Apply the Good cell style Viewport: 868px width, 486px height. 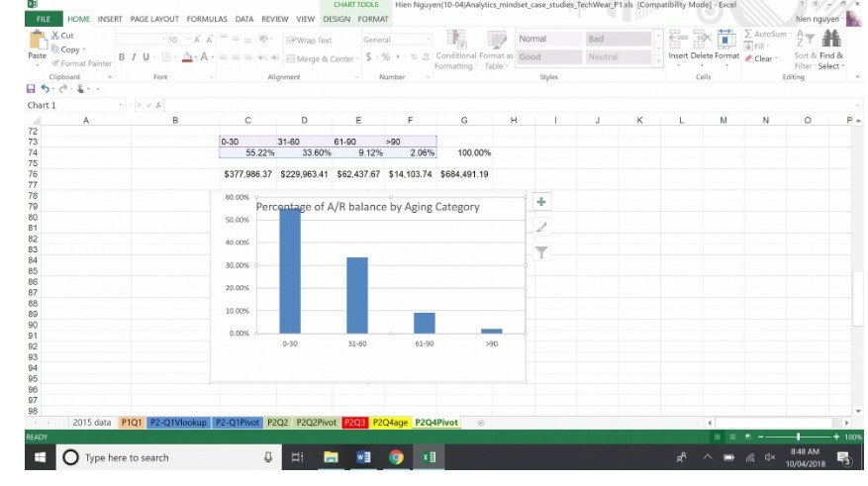click(548, 56)
